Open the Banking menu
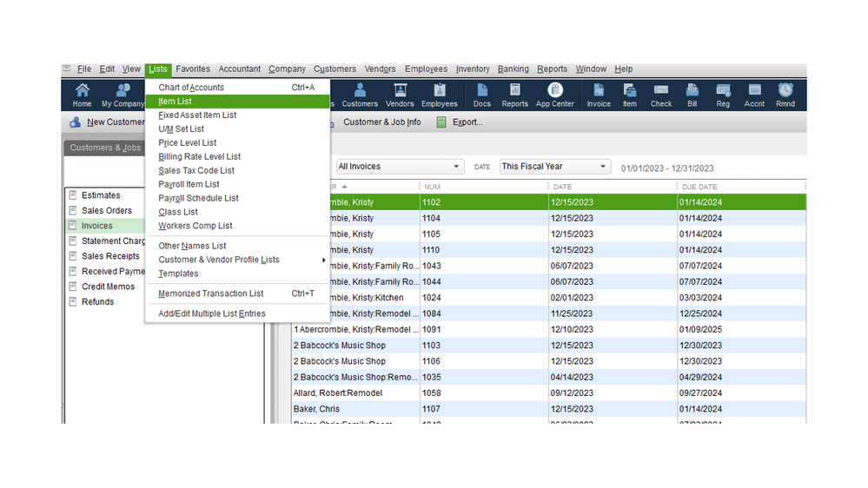 point(513,69)
